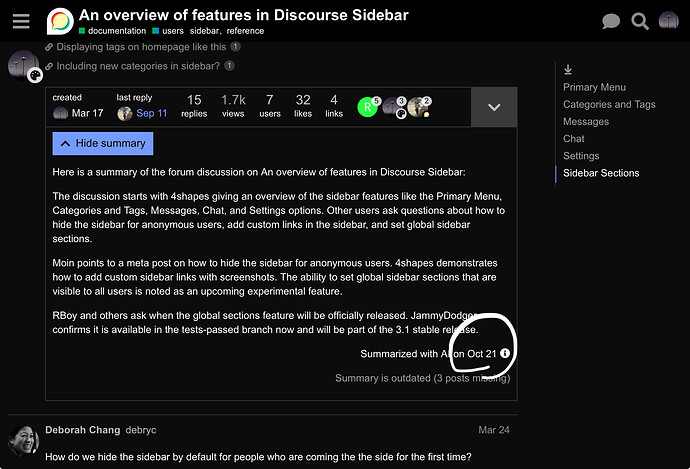Click the 'Summarized with AI on Oct 21' text
The image size is (690, 469).
coord(428,354)
